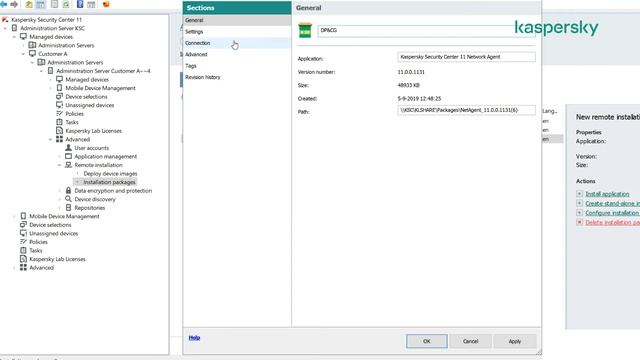Open the Connection section

point(237,43)
